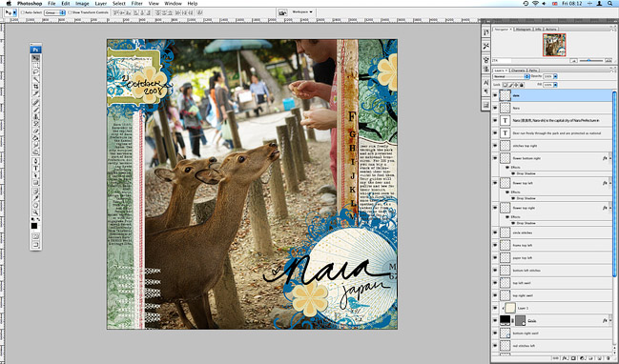619x364 pixels.
Task: Open layer style fx menu at panel bottom
Action: coord(565,358)
